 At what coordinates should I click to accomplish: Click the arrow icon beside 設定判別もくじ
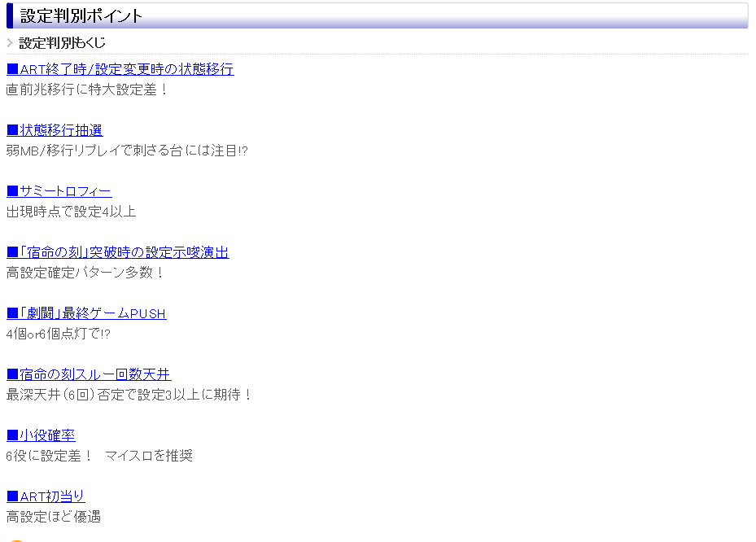10,43
